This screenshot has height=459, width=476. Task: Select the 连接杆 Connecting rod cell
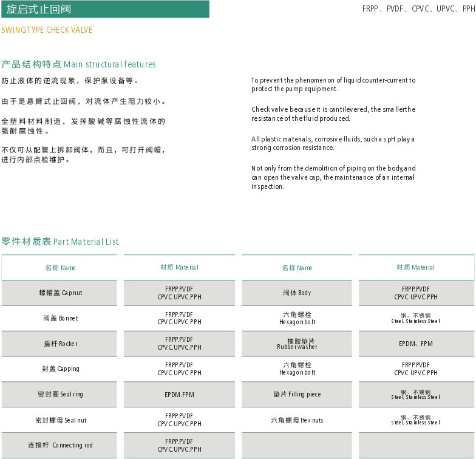(x=60, y=445)
